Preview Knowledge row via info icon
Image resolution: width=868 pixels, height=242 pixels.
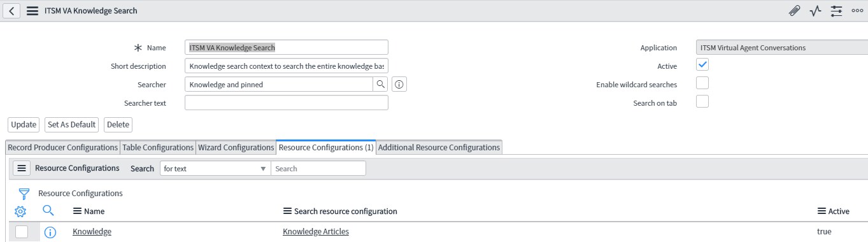coord(50,232)
